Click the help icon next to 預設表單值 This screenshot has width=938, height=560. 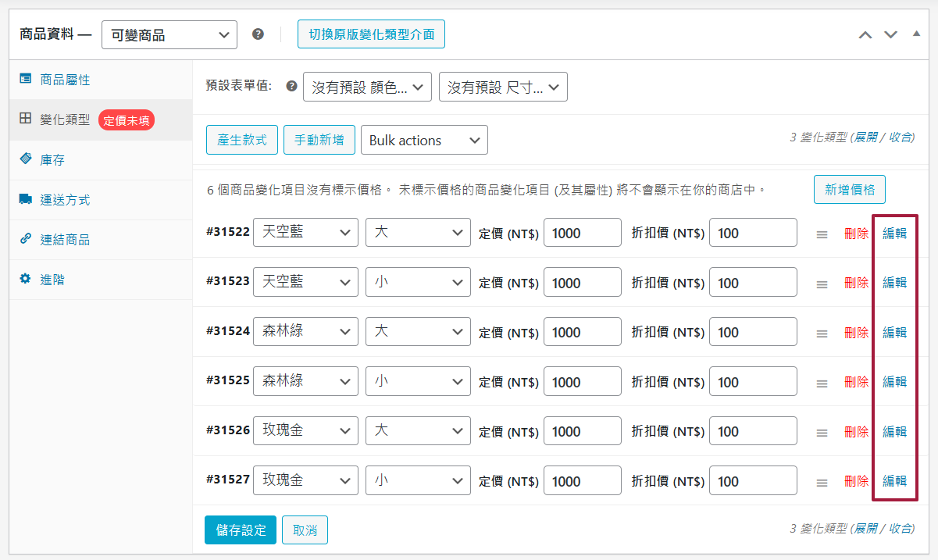291,86
